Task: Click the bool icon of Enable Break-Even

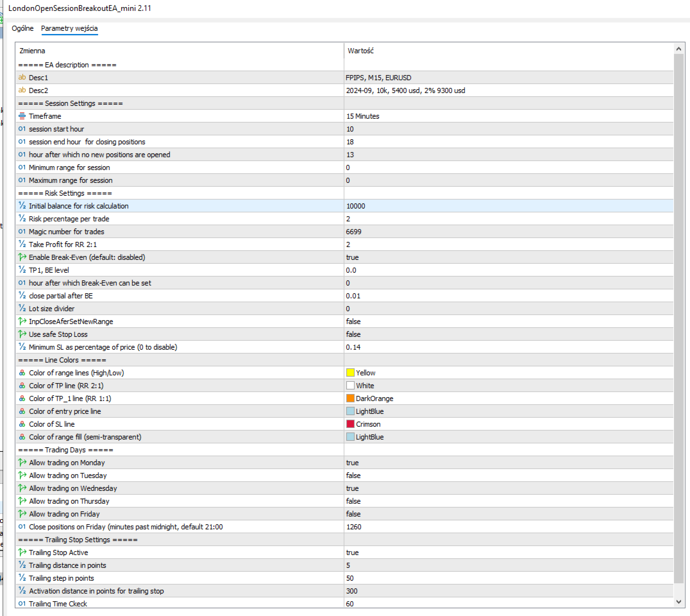Action: coord(22,257)
